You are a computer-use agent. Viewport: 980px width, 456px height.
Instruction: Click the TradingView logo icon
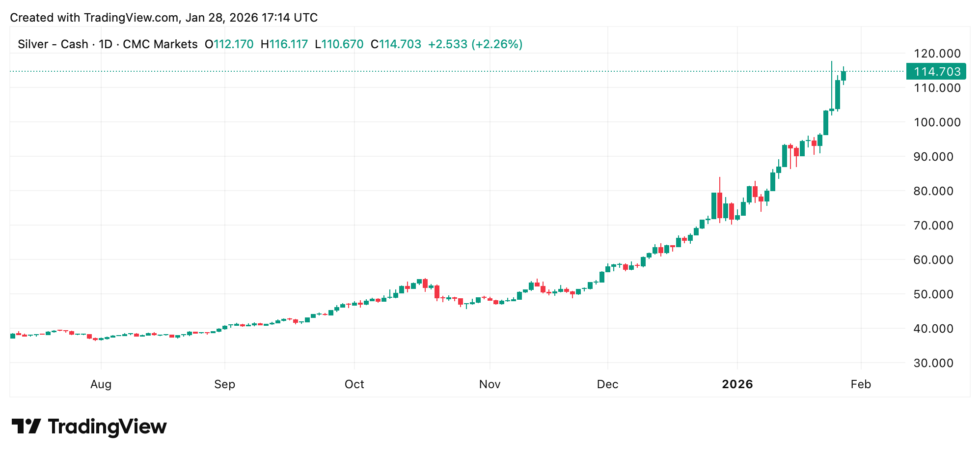tap(26, 426)
